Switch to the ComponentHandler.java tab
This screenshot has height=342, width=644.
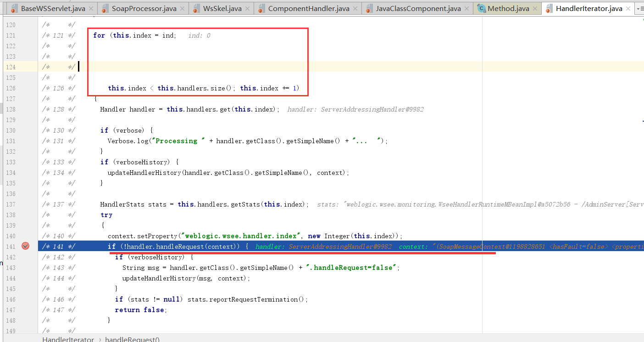click(308, 8)
